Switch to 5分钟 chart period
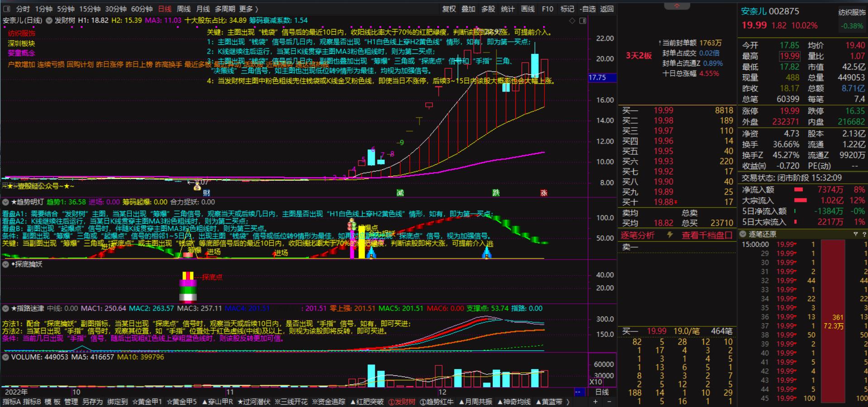868x407 pixels. pyautogui.click(x=66, y=9)
